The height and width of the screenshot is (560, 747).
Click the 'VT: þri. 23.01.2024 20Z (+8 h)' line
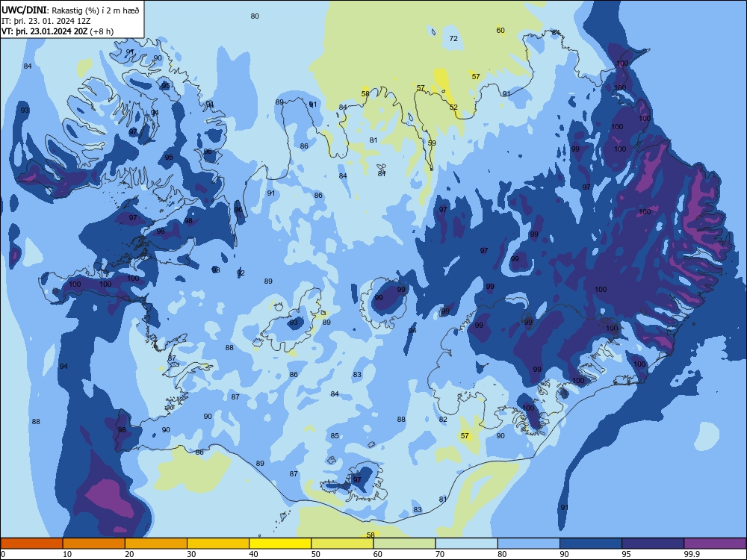58,31
